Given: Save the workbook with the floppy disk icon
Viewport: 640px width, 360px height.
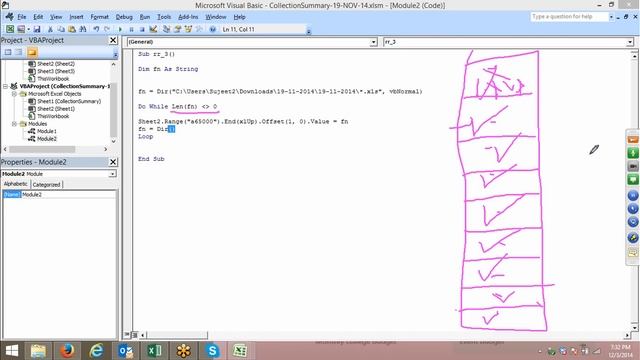Looking at the screenshot, I should click(37, 29).
